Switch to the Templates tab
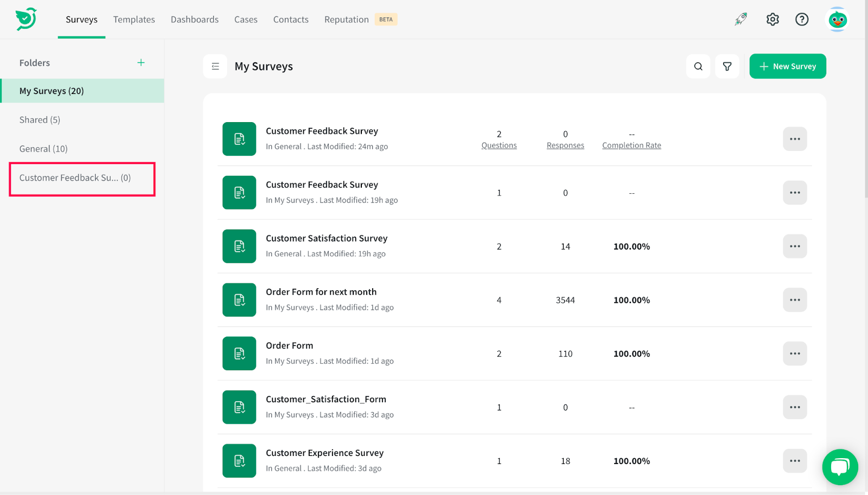Screen dimensions: 868x495 click(x=134, y=20)
